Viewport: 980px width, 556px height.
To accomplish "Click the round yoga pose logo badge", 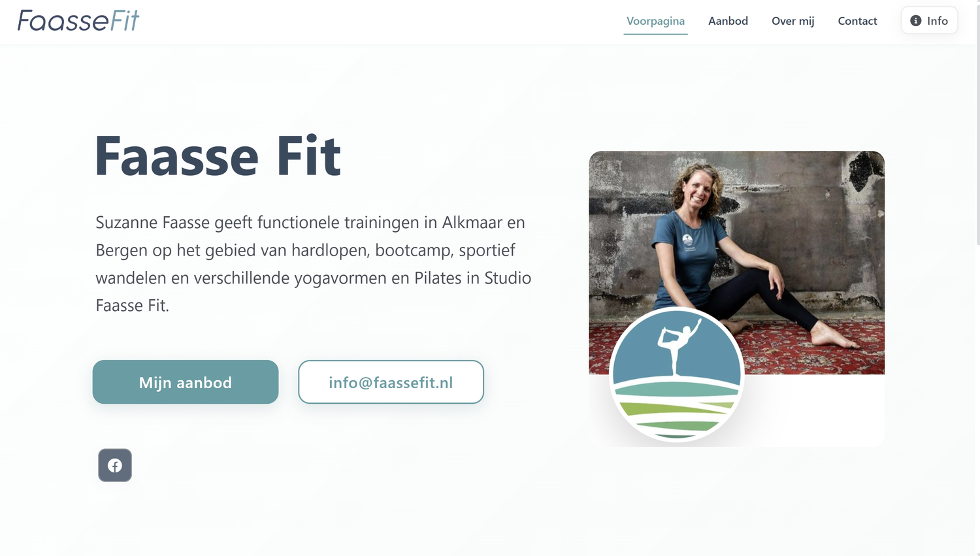I will click(x=677, y=374).
